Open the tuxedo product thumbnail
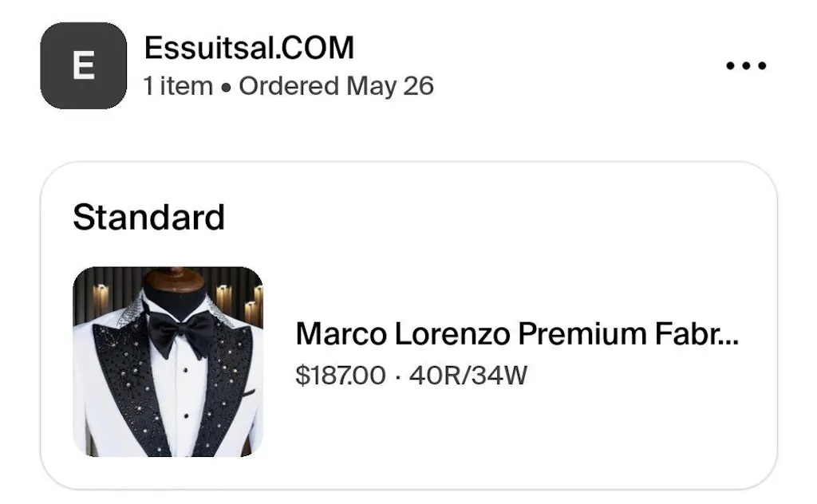The height and width of the screenshot is (504, 817). 168,361
